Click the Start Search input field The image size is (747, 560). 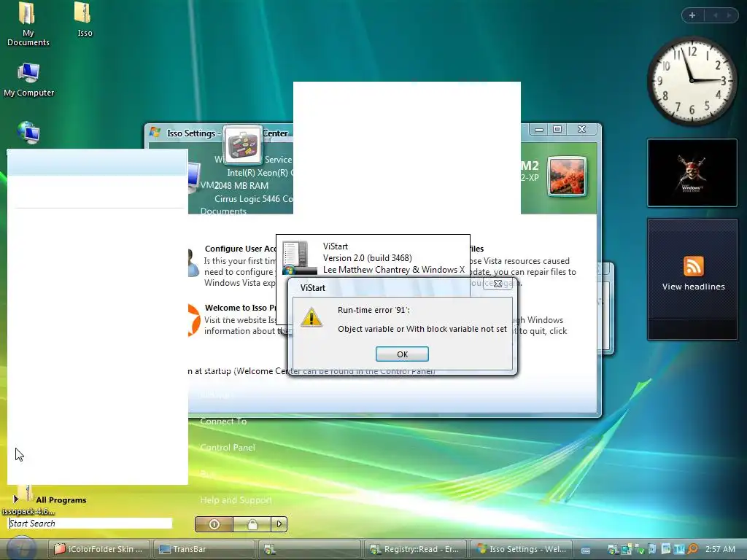[90, 524]
